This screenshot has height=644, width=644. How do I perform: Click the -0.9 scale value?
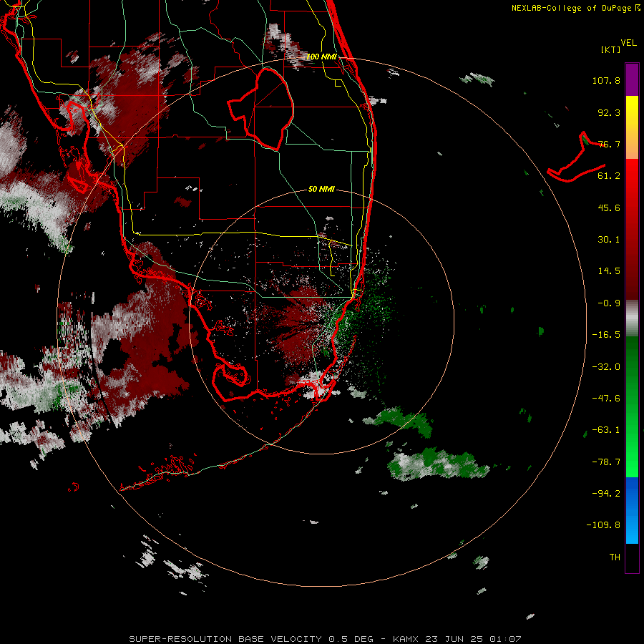pos(609,303)
